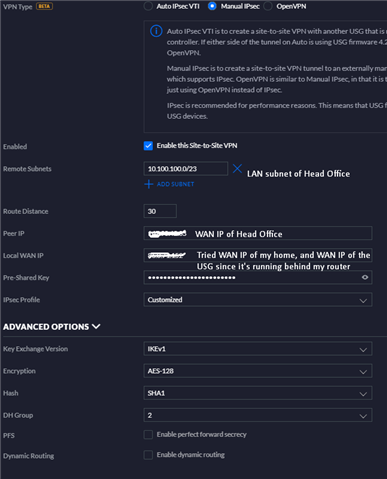Screen dimensions: 387x479
Task: Click the blue info circle icon
Action: click(x=156, y=31)
